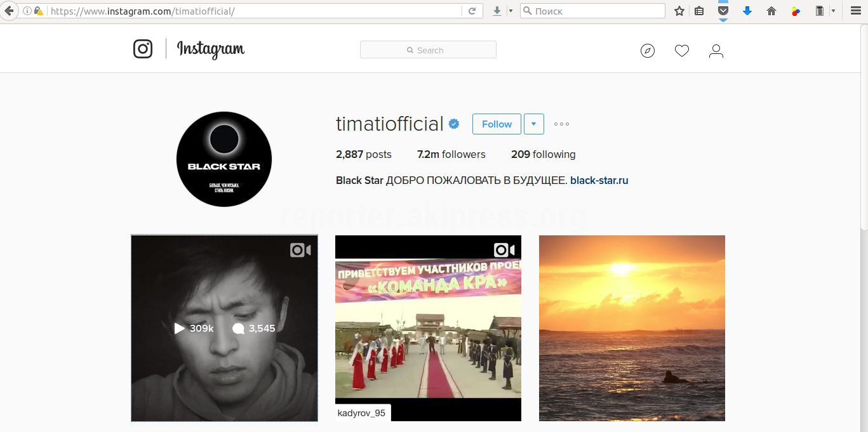Open the Instagram wordmark home link
868x432 pixels.
[x=210, y=49]
